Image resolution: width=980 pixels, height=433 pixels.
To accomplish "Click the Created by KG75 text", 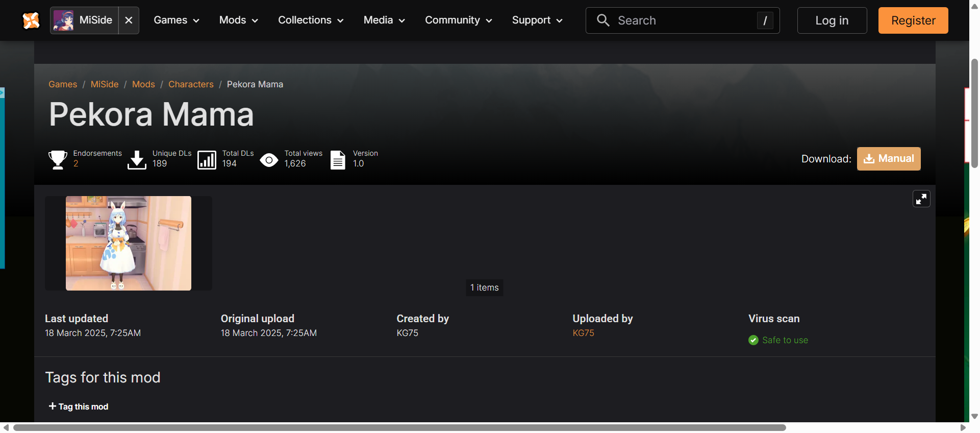I will [x=407, y=333].
